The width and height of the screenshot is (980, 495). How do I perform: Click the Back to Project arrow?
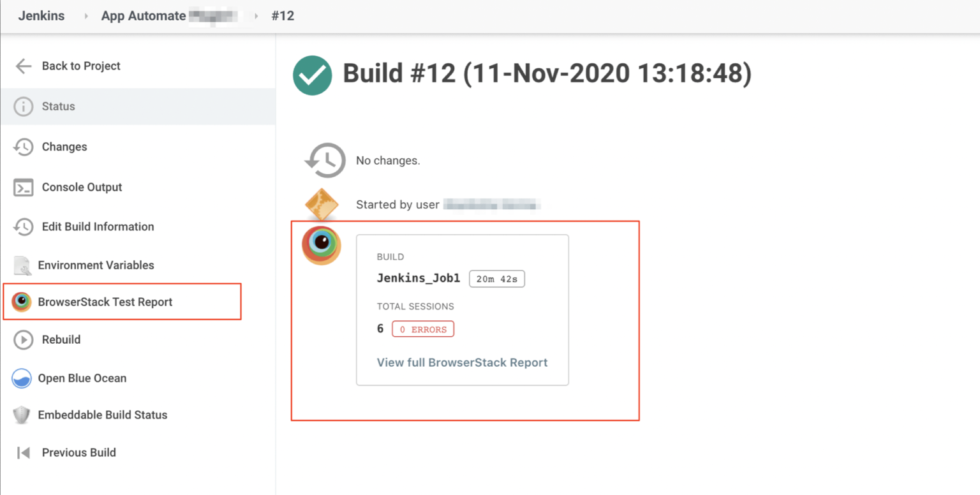23,66
